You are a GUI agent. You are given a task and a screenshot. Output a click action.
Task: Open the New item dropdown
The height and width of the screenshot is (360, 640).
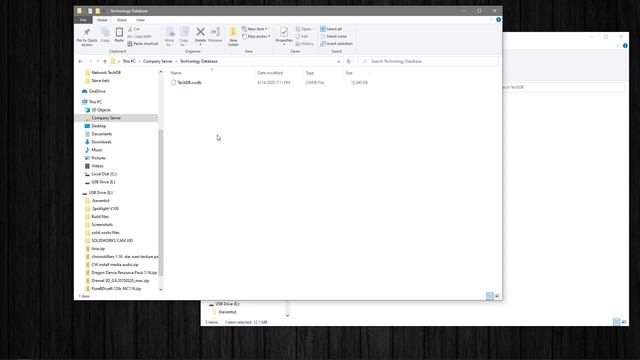click(x=255, y=29)
